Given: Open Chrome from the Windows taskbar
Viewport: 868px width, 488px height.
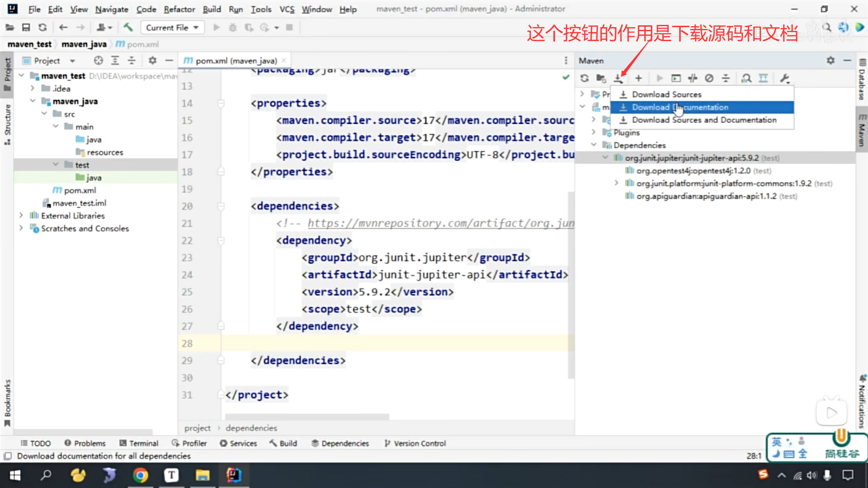Looking at the screenshot, I should tap(141, 475).
